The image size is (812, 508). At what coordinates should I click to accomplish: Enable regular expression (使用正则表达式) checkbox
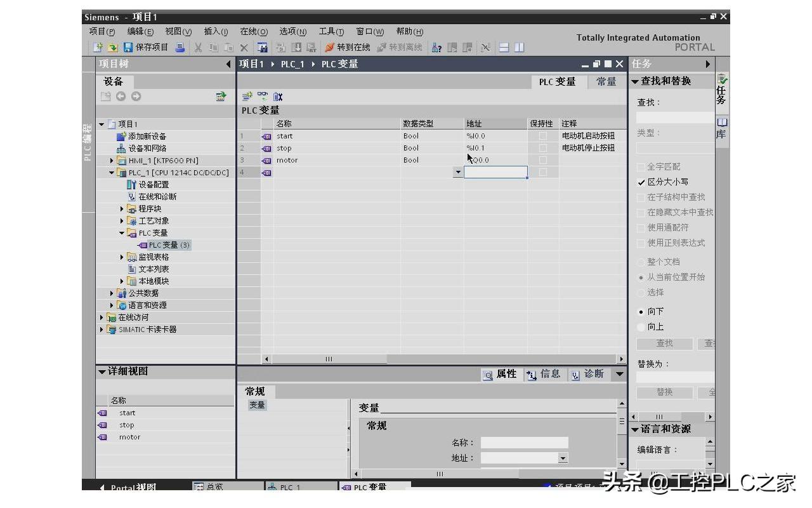click(641, 243)
